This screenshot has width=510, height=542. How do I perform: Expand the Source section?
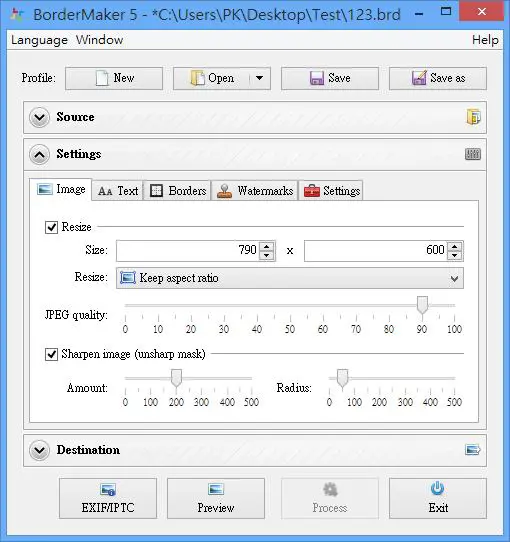tap(39, 118)
